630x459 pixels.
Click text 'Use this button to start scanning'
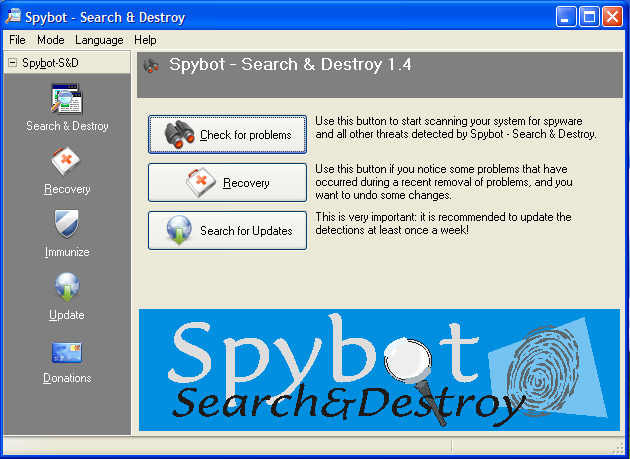click(455, 127)
